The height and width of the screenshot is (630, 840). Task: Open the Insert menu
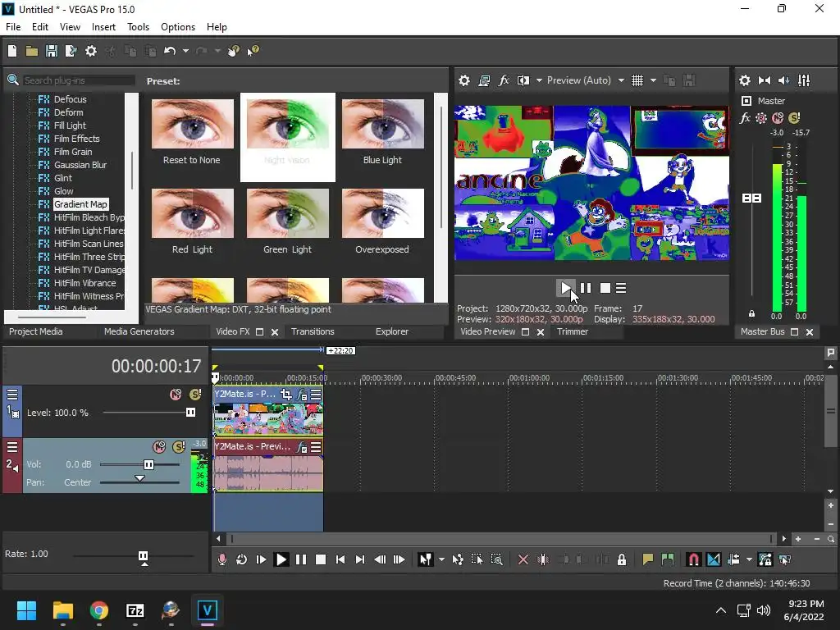pyautogui.click(x=103, y=27)
